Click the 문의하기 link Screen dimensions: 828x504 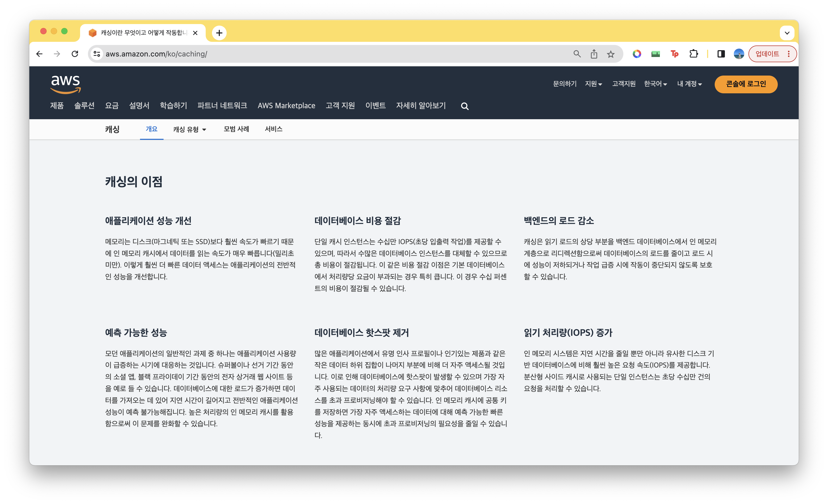tap(564, 84)
